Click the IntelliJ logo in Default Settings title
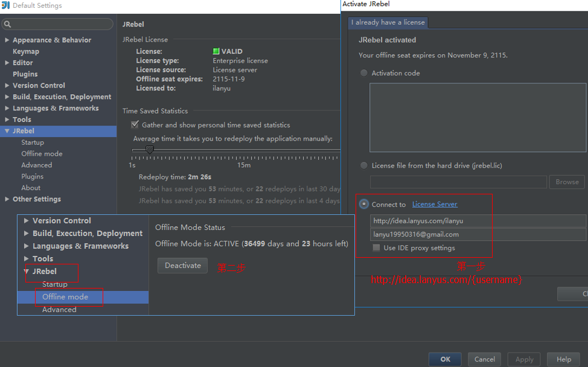Viewport: 588px width, 367px height. tap(5, 5)
